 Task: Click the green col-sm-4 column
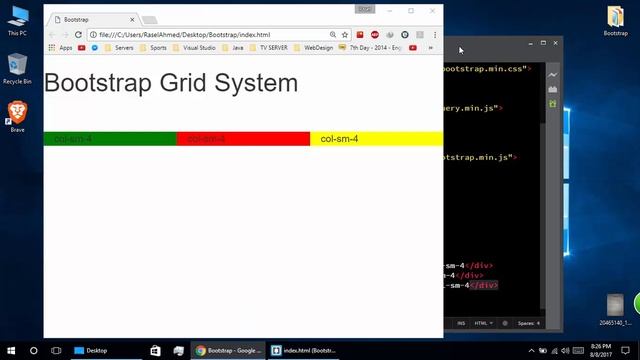110,139
